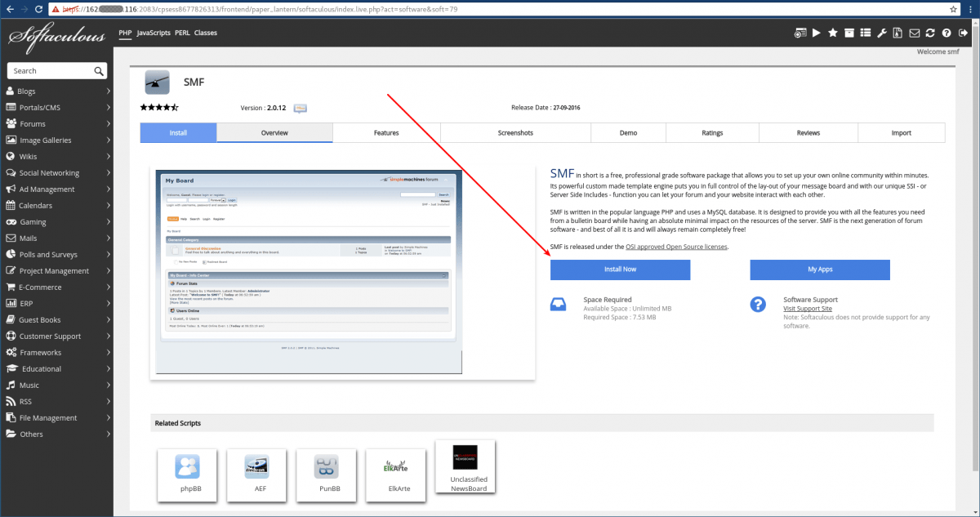980x517 pixels.
Task: Open Help using the question mark icon
Action: coord(947,33)
